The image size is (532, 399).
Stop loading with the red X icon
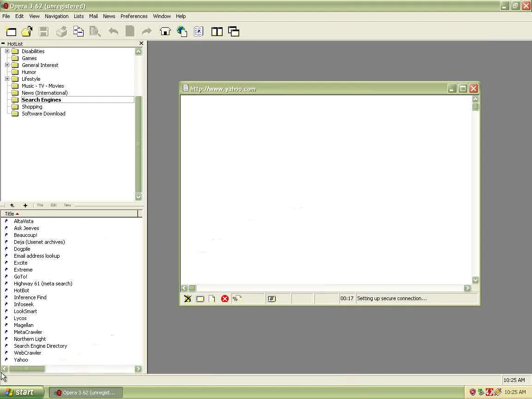click(x=224, y=299)
